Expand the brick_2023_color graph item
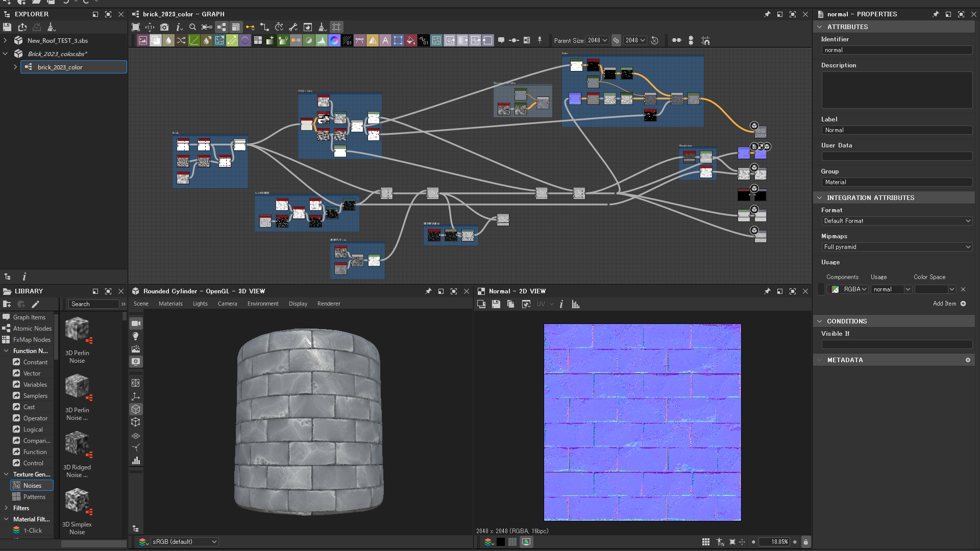Viewport: 980px width, 551px height. pos(15,67)
